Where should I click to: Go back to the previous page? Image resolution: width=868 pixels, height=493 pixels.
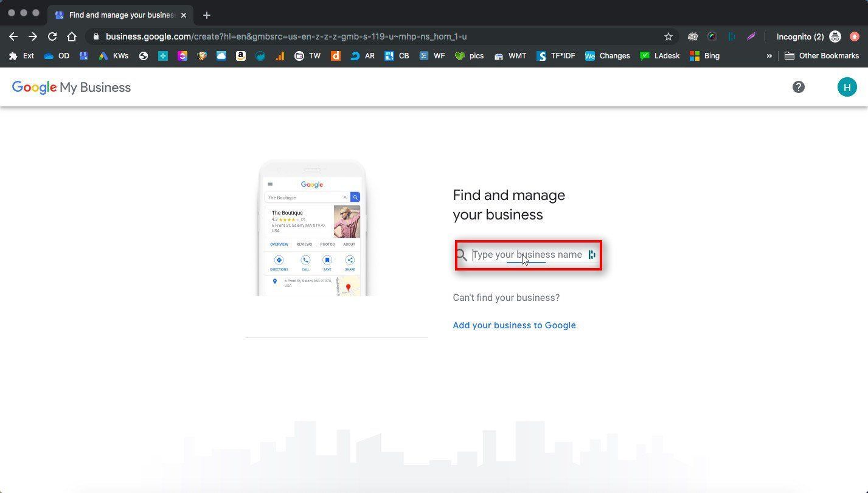click(x=13, y=36)
